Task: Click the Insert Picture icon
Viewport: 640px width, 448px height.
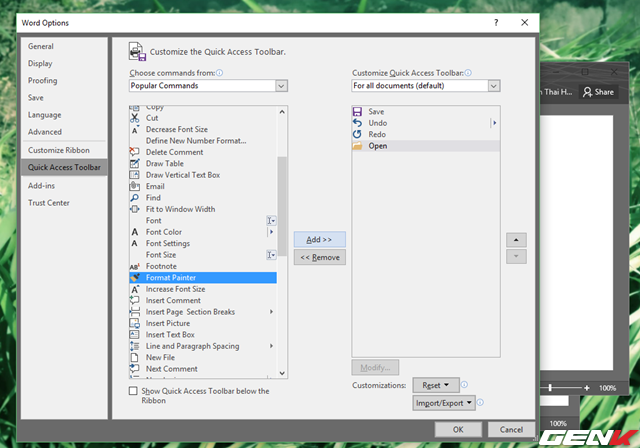Action: tap(135, 324)
